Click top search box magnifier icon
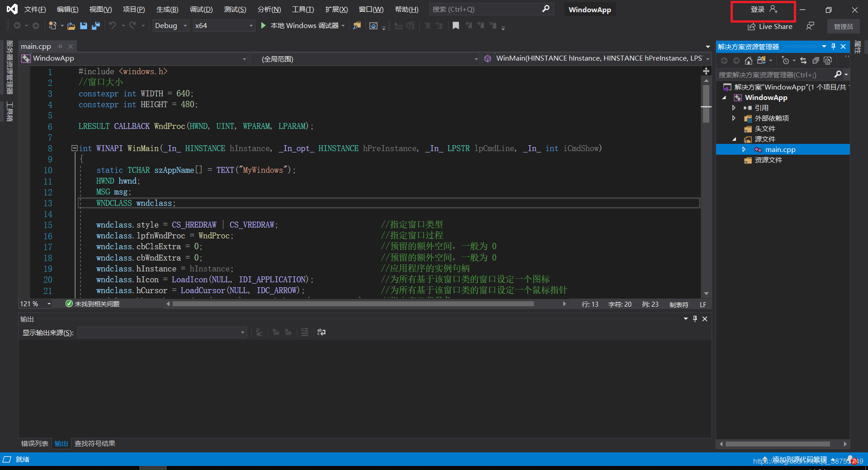Screen dimensions: 868x470 546,9
